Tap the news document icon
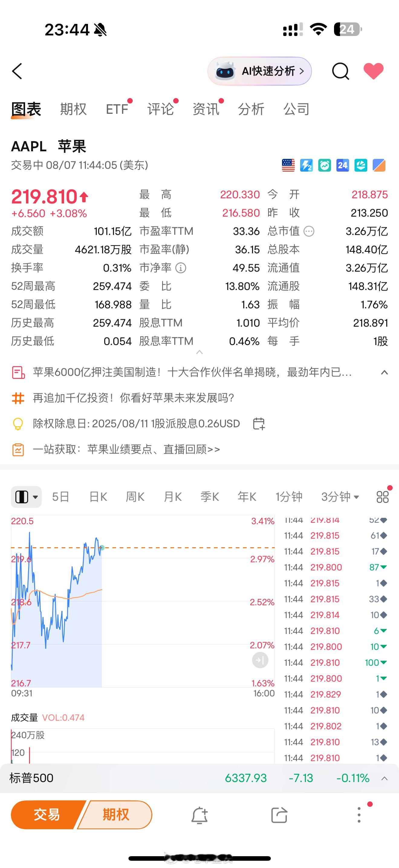Screen dimensions: 399x868 [x=18, y=372]
